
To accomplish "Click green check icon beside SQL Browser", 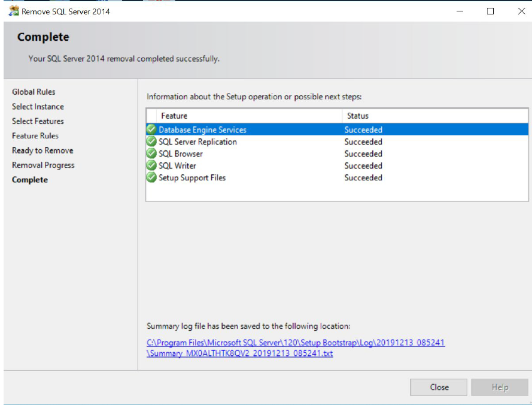I will (x=151, y=153).
